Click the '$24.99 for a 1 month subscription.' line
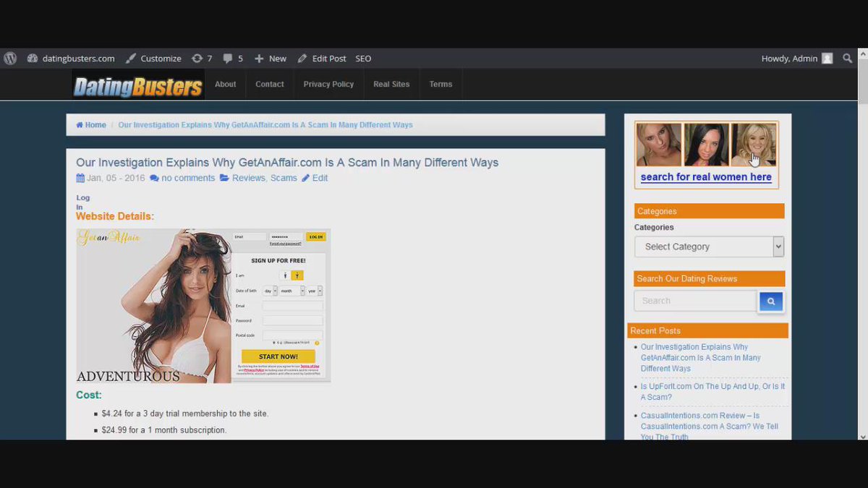Image resolution: width=868 pixels, height=488 pixels. [x=164, y=430]
